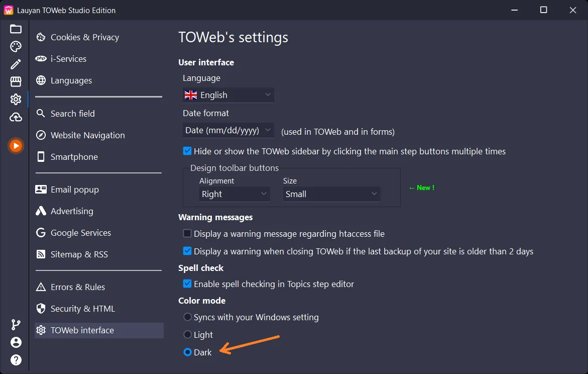Click the Languages globe icon
The image size is (588, 374).
coord(41,80)
